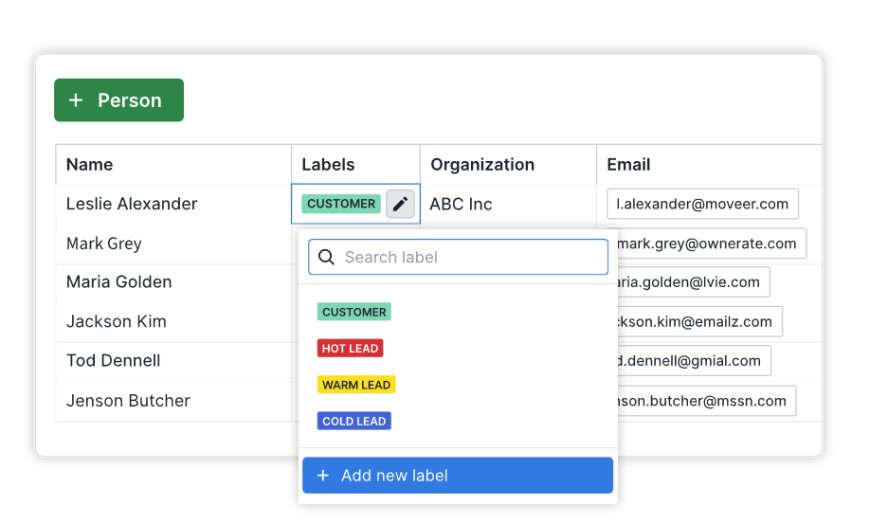Open l.alexander@moveer.com email field
This screenshot has height=524, width=870.
tap(702, 204)
